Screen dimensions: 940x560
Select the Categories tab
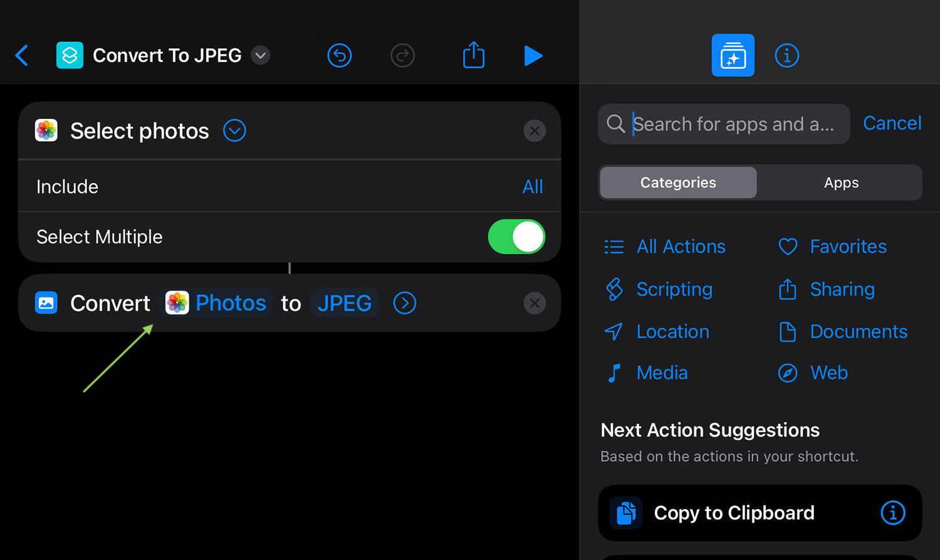[x=678, y=182]
